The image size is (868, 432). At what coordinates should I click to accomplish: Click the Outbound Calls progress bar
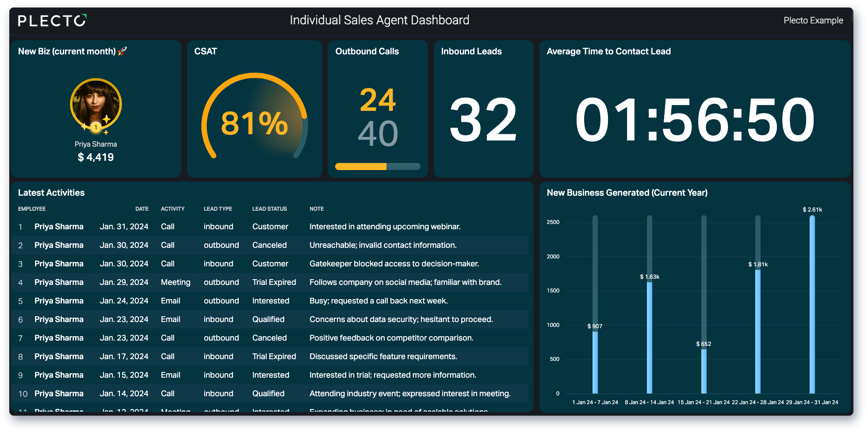(x=378, y=167)
